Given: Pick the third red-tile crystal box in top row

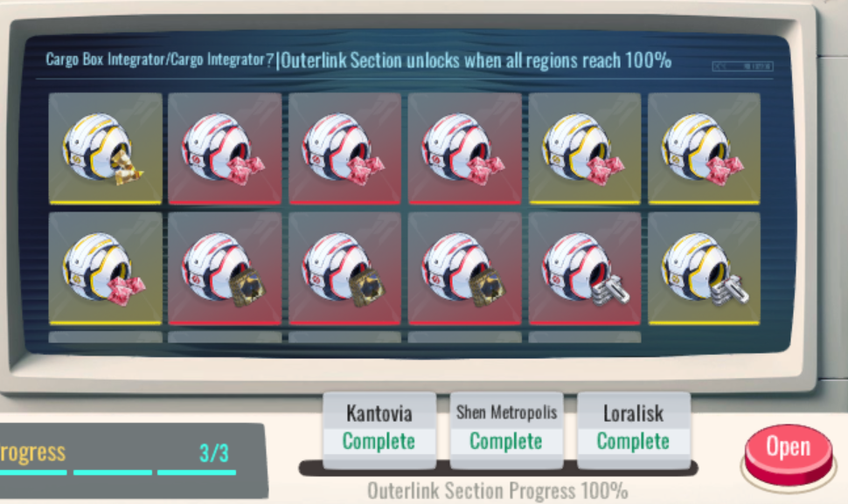Looking at the screenshot, I should click(464, 148).
